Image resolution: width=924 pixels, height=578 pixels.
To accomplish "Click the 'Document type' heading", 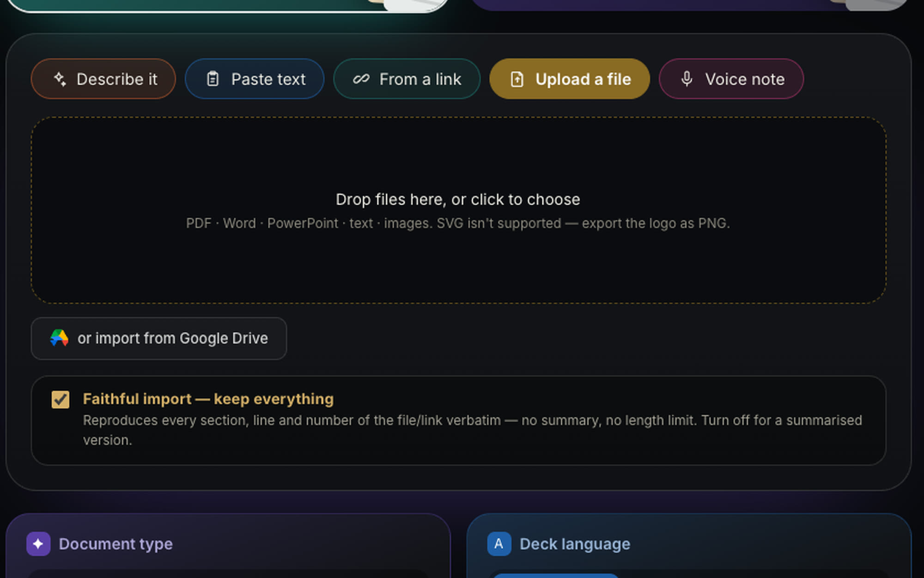I will pyautogui.click(x=115, y=544).
